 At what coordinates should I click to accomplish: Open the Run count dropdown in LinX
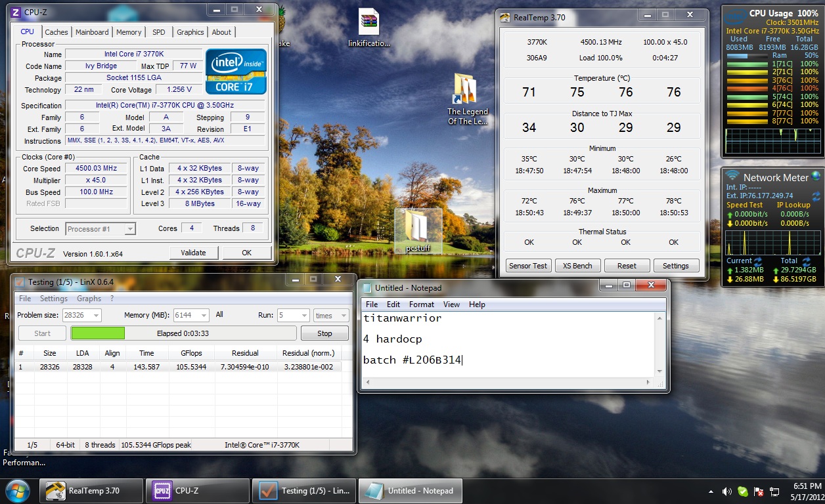[x=303, y=316]
